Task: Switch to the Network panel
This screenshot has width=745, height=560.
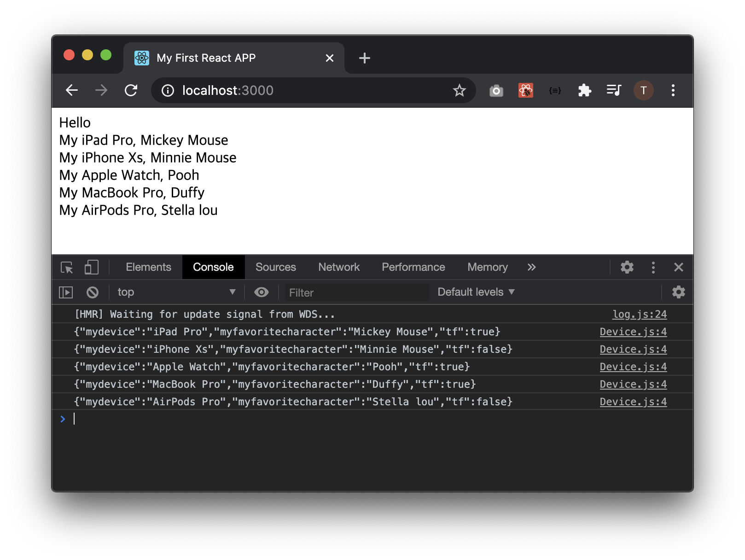Action: pyautogui.click(x=339, y=267)
